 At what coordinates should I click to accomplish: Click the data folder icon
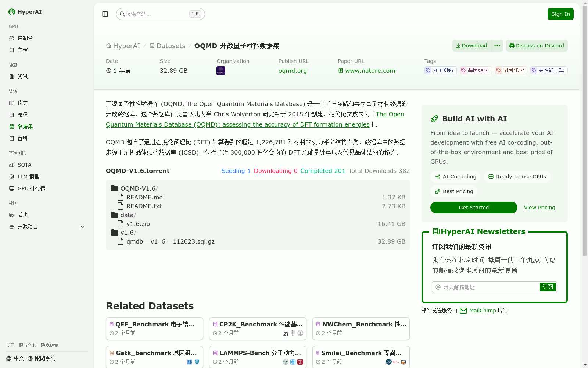[x=115, y=215]
